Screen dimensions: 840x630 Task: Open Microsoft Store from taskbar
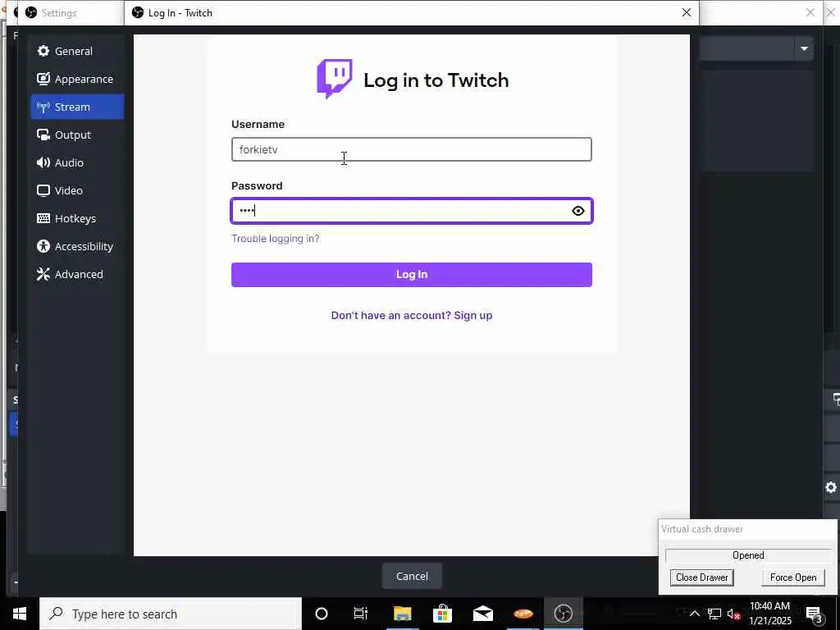442,614
